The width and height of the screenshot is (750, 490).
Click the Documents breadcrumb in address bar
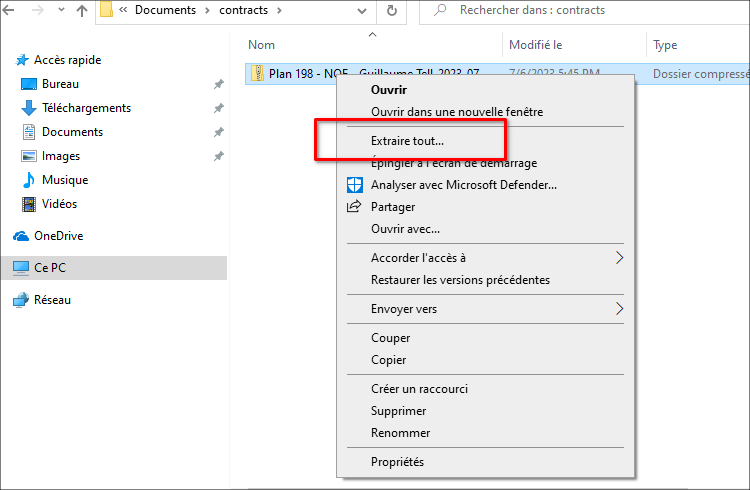pos(165,11)
